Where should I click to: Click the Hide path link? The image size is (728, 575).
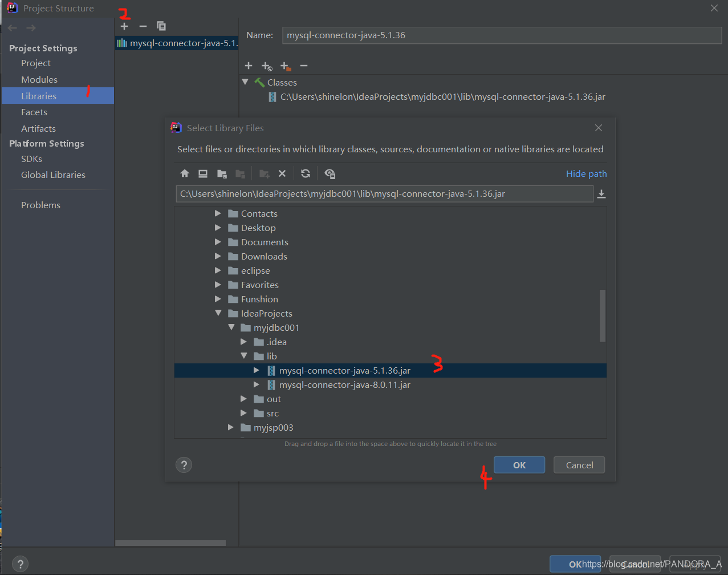pyautogui.click(x=586, y=173)
